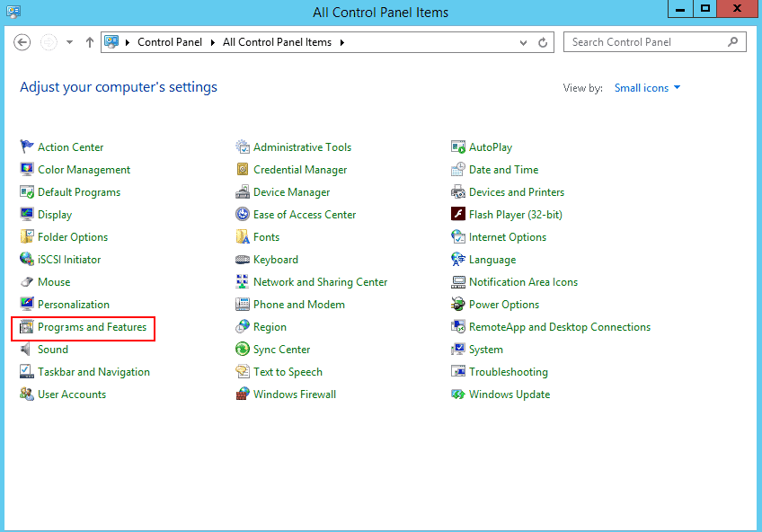Screen dimensions: 762x532
Task: Click the Mouse icon
Action: [27, 282]
